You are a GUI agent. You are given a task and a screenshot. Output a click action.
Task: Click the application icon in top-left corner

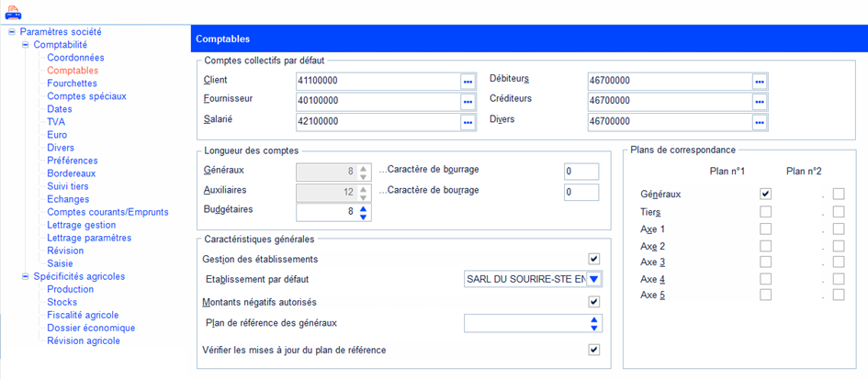coord(13,12)
